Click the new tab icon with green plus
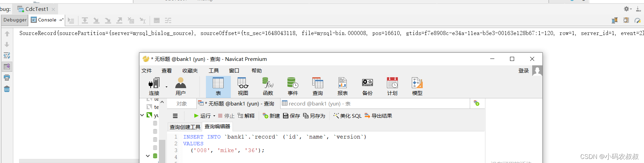 tap(477, 103)
